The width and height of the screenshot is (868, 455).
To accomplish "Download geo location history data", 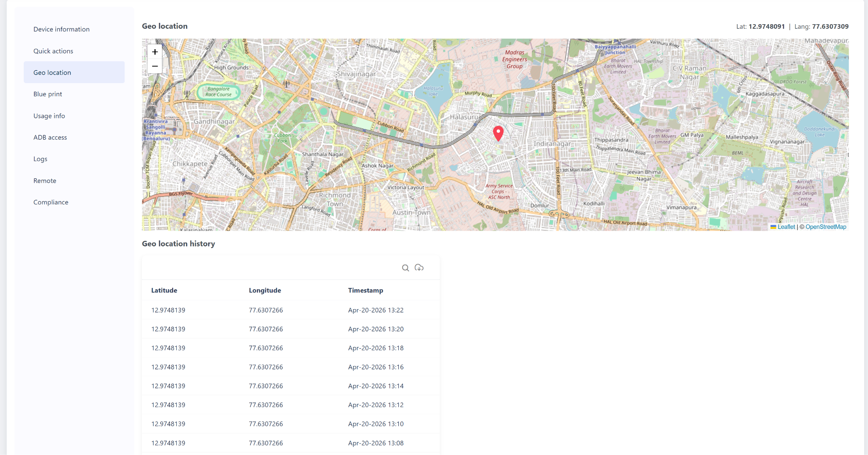I will coord(419,268).
